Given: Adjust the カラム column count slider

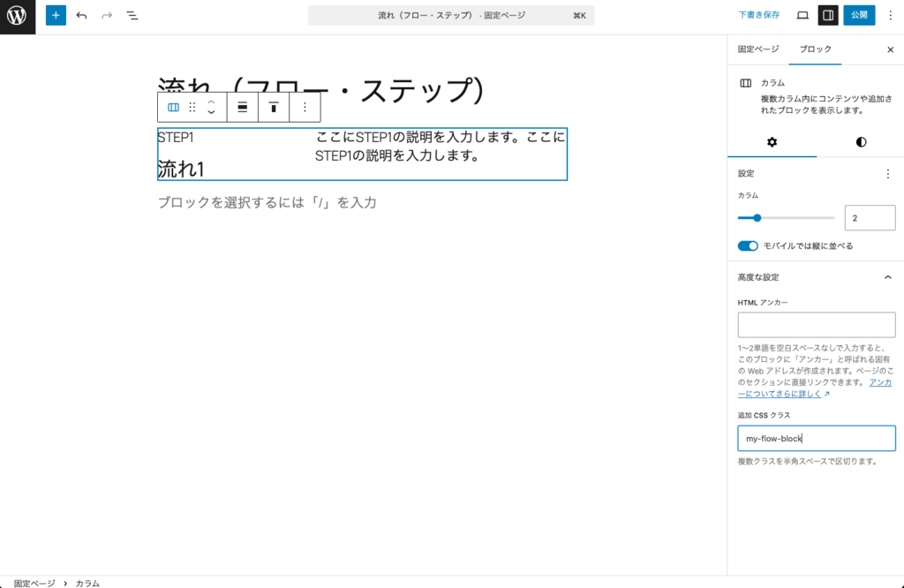Looking at the screenshot, I should (757, 217).
